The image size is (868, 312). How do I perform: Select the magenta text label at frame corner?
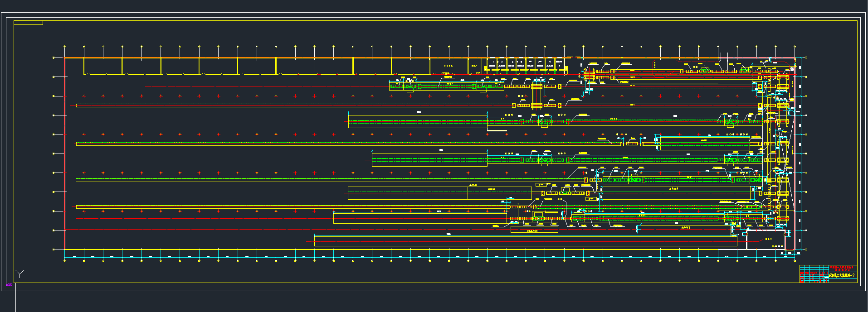pyautogui.click(x=9, y=285)
